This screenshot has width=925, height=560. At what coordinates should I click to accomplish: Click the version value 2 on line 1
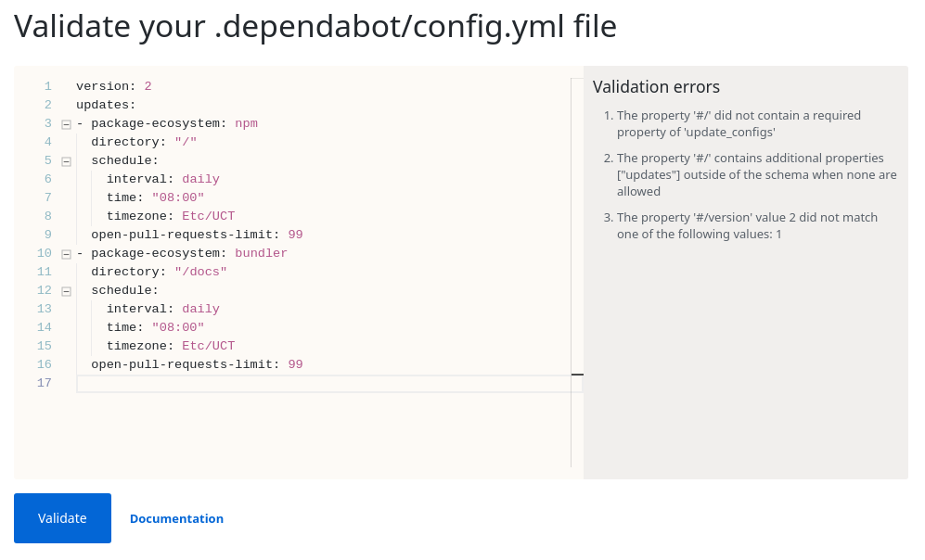pyautogui.click(x=148, y=86)
